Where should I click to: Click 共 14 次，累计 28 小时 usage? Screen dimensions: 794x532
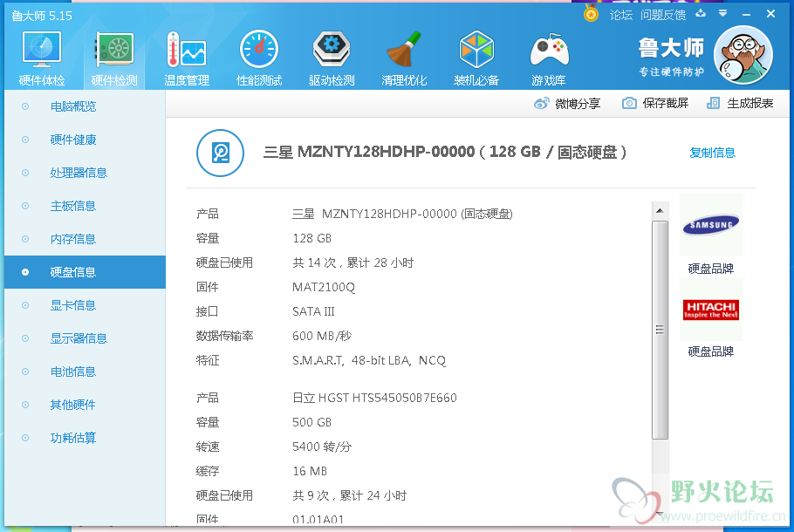click(353, 263)
